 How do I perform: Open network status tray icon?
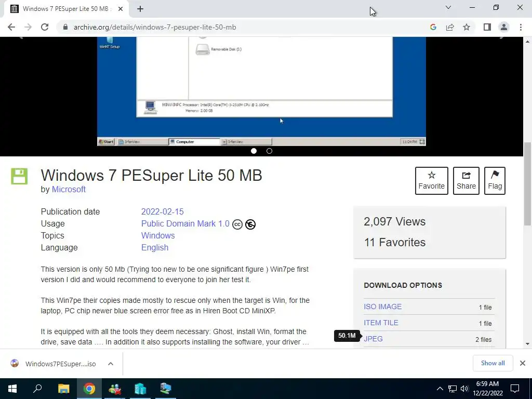tap(453, 389)
